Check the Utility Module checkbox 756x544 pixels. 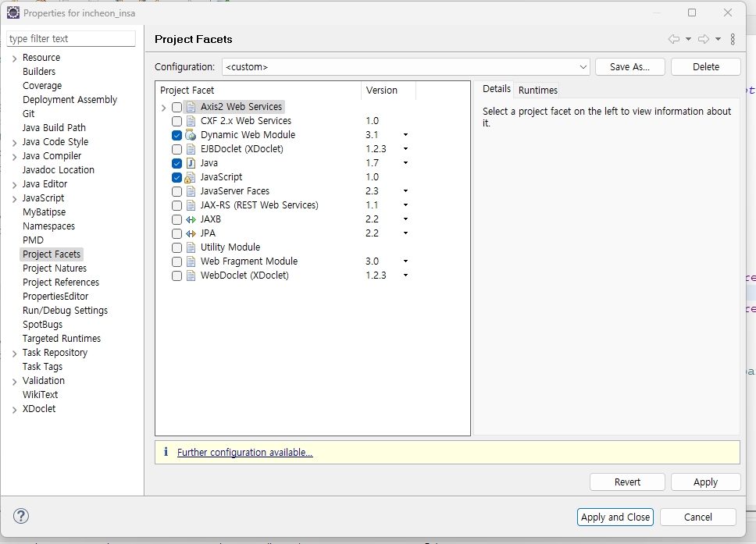click(x=177, y=247)
